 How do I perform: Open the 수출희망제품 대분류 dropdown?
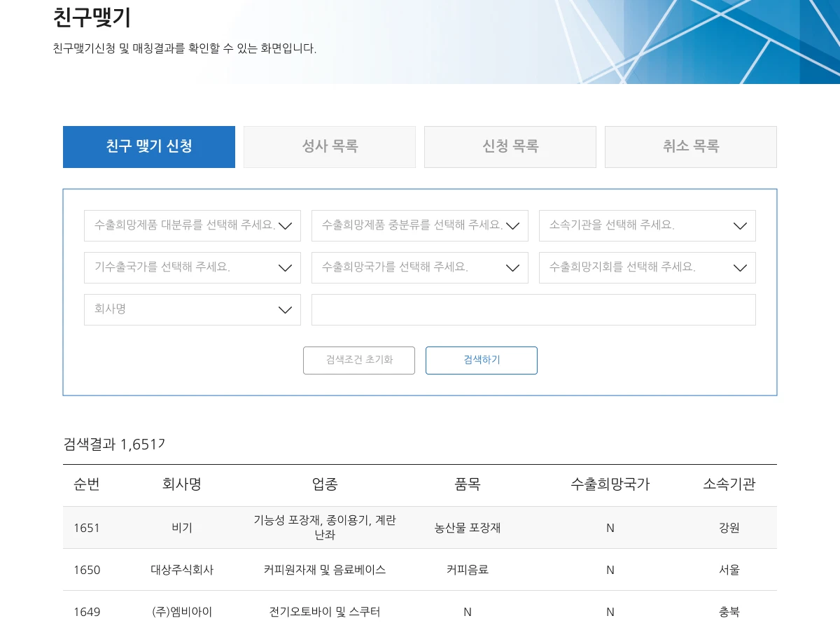192,225
